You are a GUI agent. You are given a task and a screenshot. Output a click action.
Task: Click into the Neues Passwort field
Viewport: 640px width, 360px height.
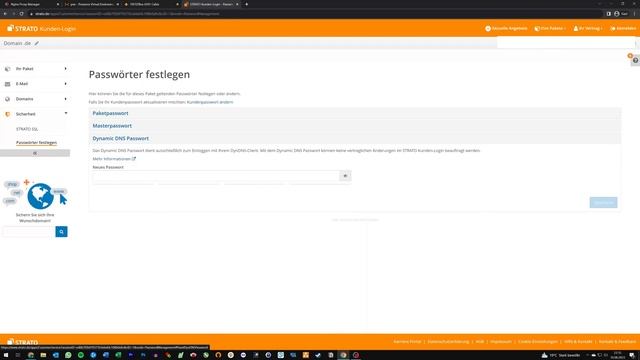click(x=216, y=176)
